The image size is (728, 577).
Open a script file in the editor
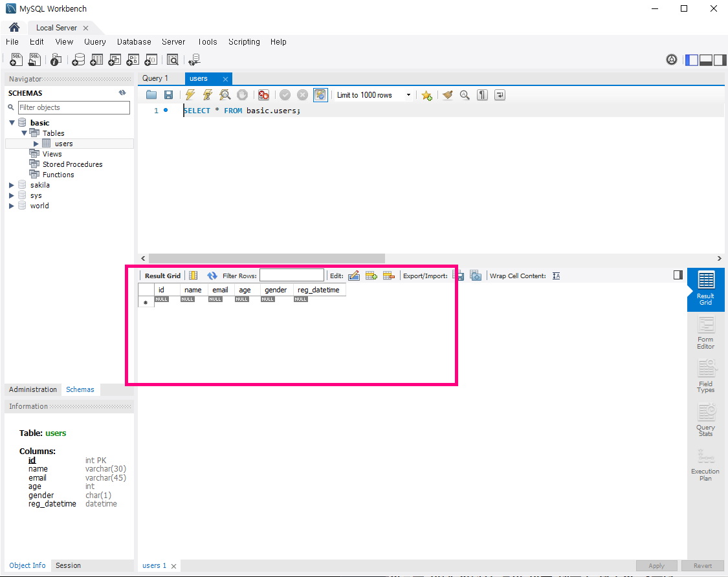tap(151, 94)
